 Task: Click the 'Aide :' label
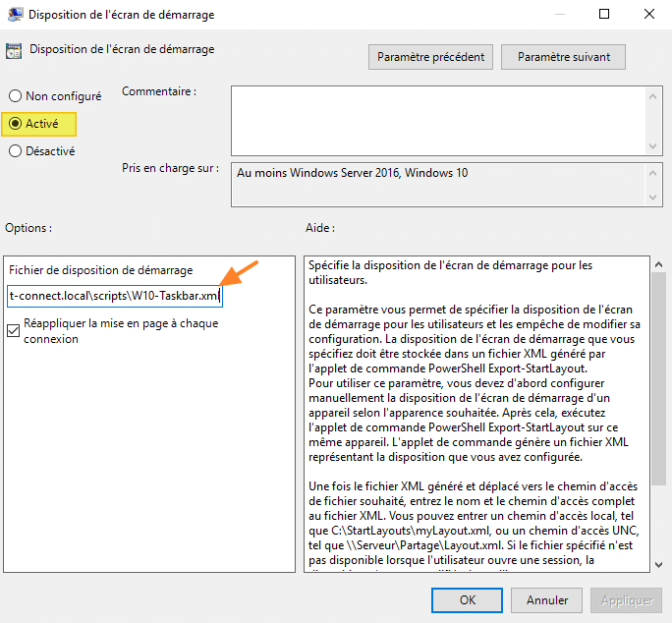pos(319,228)
